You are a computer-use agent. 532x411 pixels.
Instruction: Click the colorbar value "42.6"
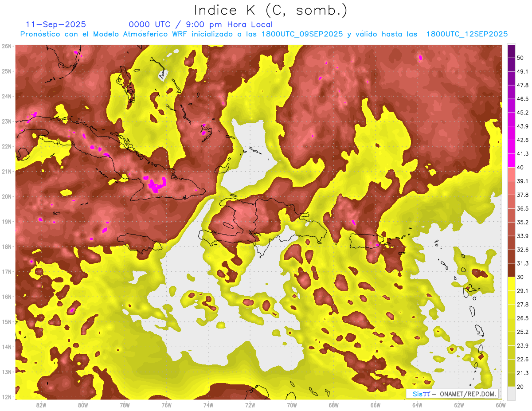click(x=522, y=140)
